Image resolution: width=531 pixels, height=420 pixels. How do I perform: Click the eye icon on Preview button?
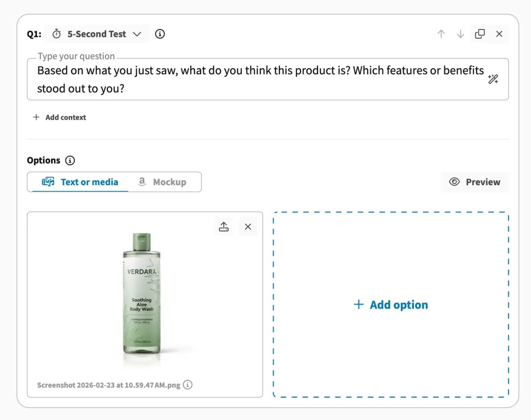(455, 182)
